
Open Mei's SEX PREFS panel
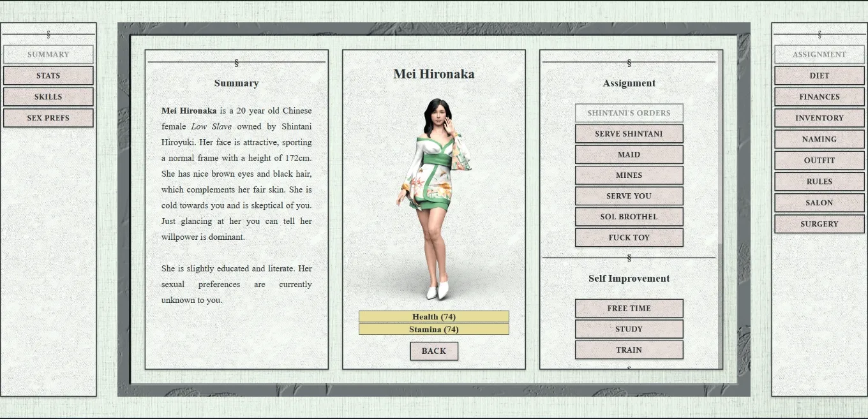pos(49,117)
